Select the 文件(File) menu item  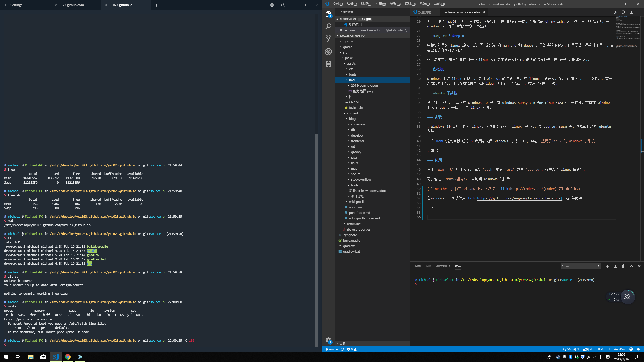tap(338, 4)
